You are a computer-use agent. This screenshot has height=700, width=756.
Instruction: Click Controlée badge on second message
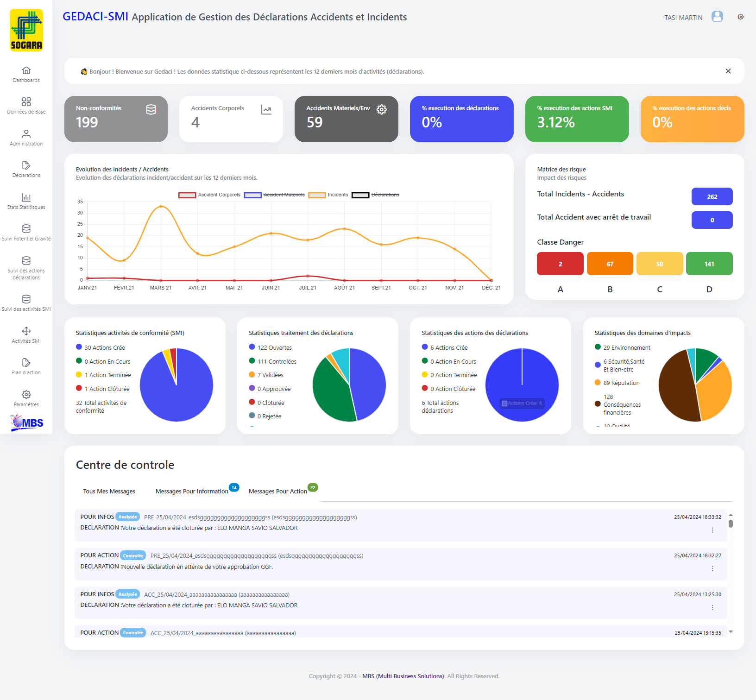[133, 555]
